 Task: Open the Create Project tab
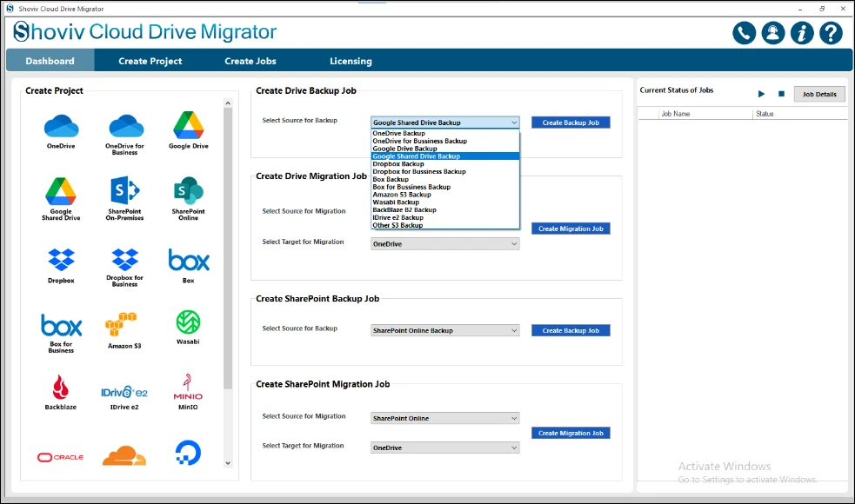pyautogui.click(x=150, y=61)
